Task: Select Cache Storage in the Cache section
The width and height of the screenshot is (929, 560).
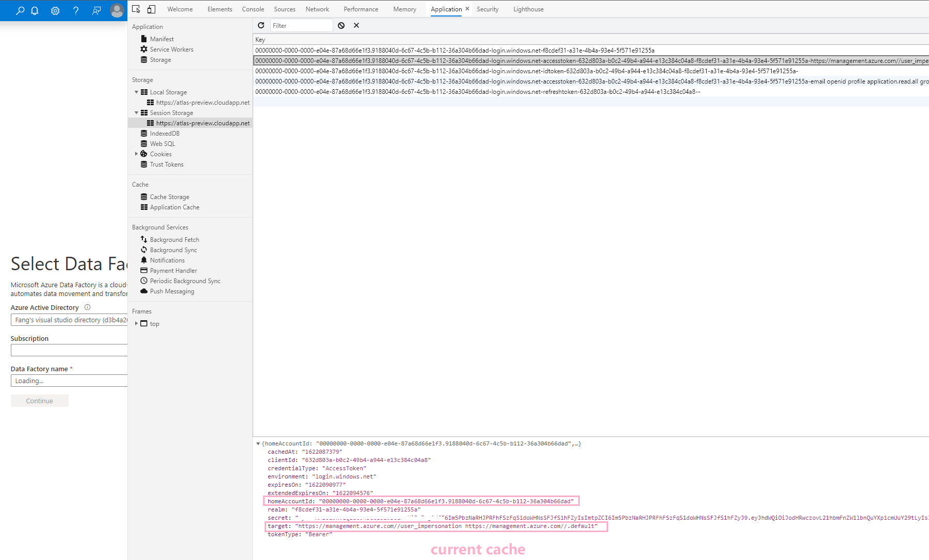Action: (169, 196)
